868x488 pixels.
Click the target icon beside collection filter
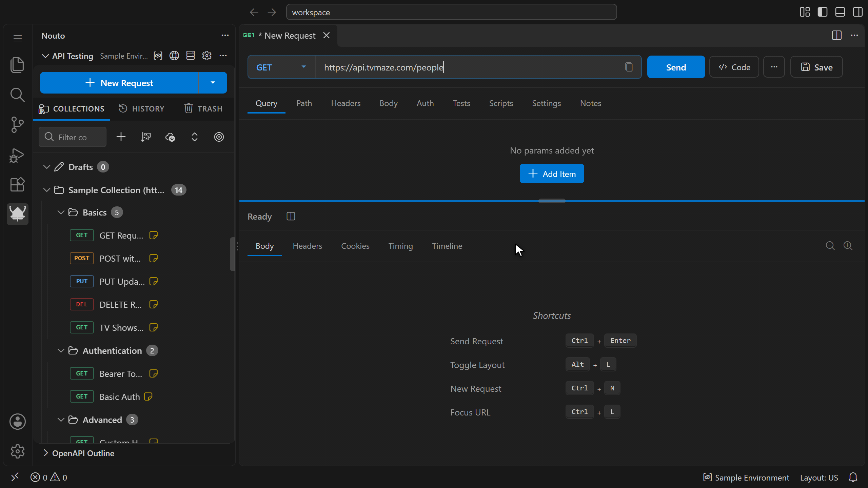219,137
